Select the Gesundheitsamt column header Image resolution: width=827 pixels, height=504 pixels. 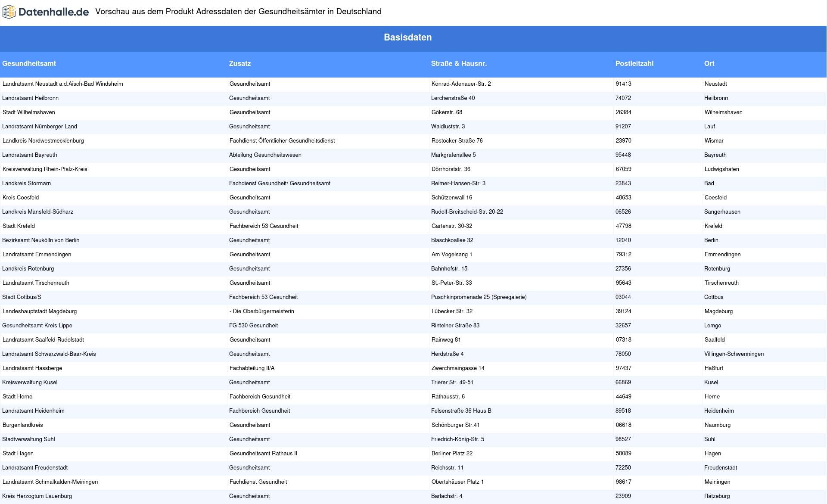point(29,63)
